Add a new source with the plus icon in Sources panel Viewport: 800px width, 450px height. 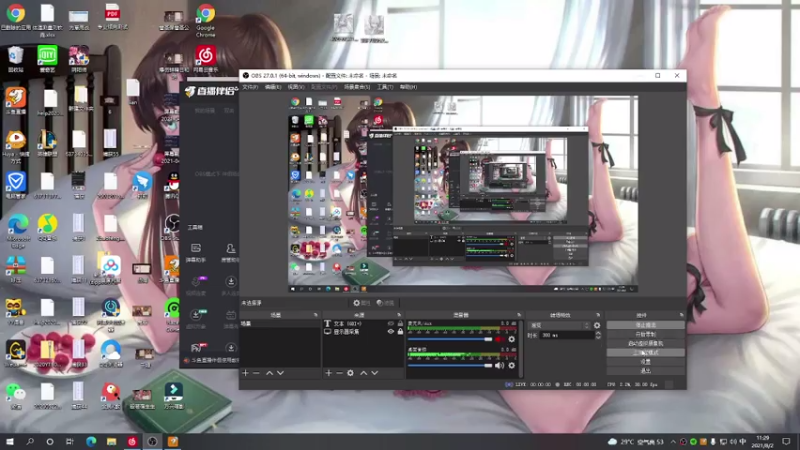329,373
